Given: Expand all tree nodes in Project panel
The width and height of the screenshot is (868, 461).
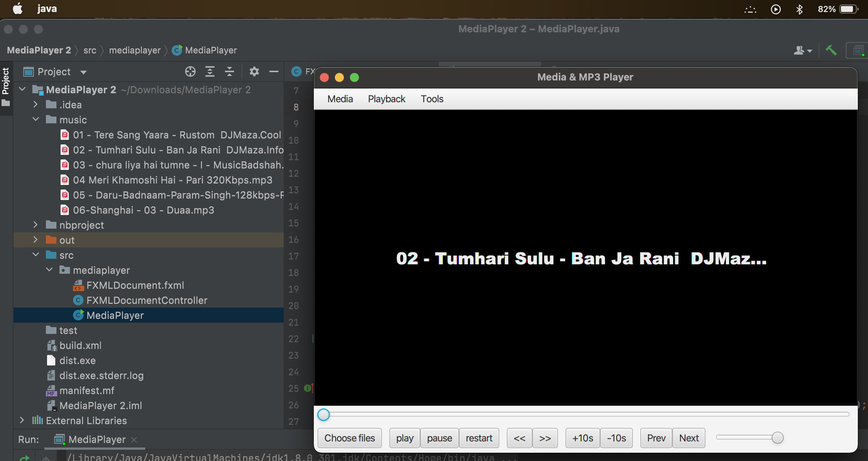Looking at the screenshot, I should click(210, 71).
